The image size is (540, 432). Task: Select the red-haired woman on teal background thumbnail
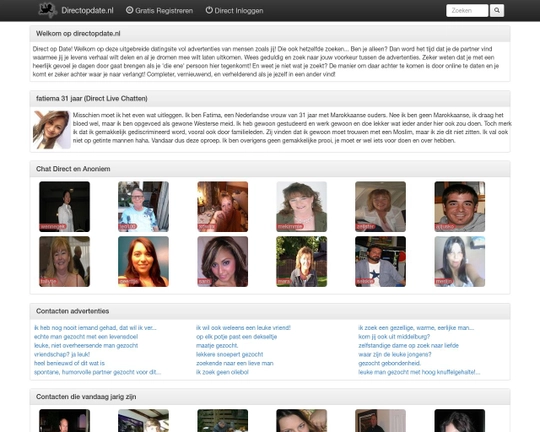click(x=143, y=261)
